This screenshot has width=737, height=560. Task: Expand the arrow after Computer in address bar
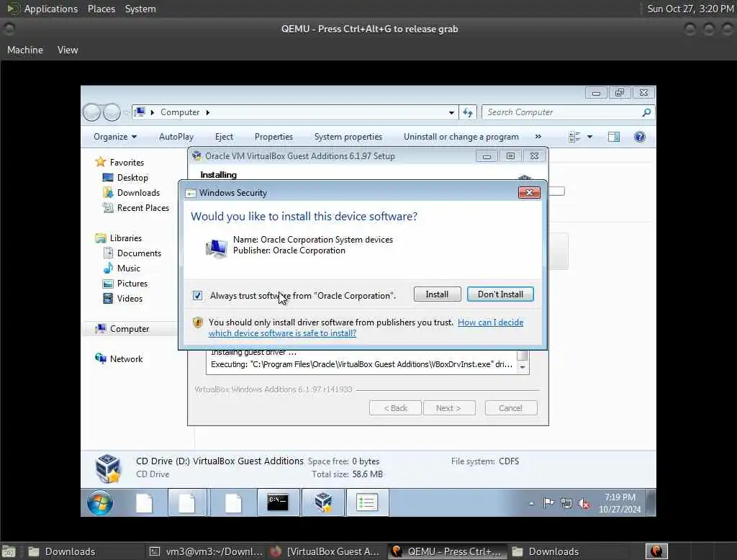pos(208,112)
